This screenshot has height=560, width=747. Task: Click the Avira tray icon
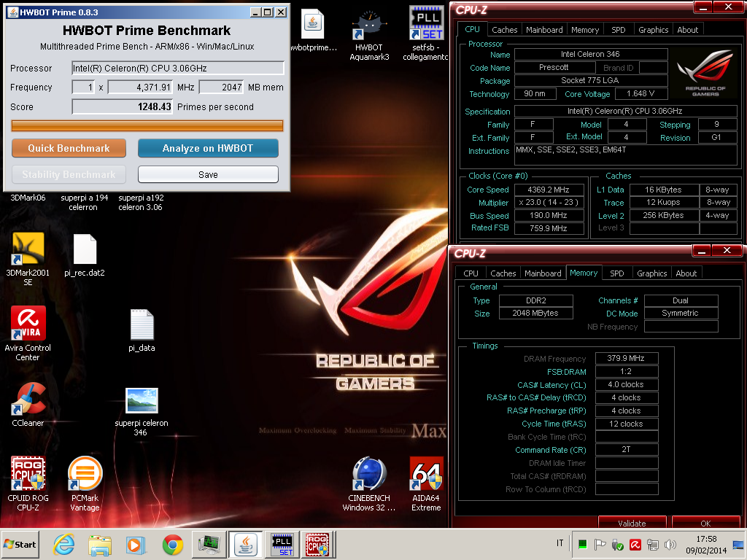click(x=635, y=544)
